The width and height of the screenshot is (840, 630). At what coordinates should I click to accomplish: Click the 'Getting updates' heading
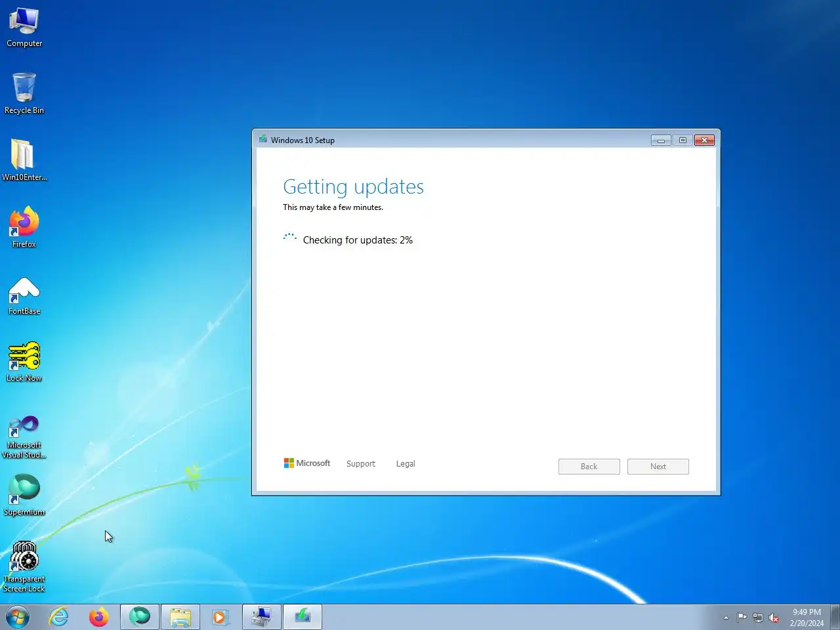coord(353,187)
